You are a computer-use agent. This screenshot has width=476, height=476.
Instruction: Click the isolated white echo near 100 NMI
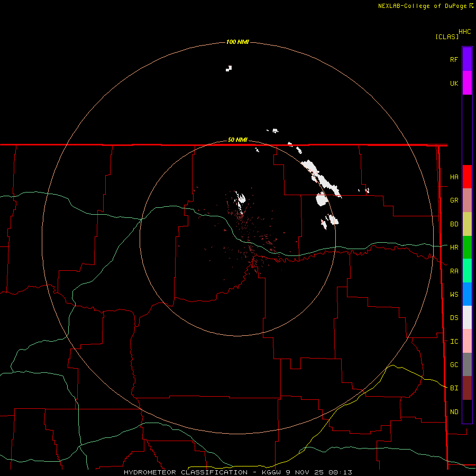point(229,68)
